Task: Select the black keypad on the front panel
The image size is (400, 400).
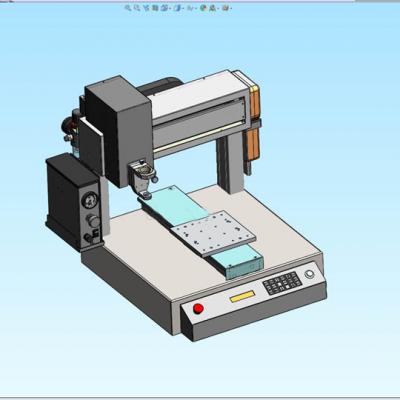Action: click(282, 283)
